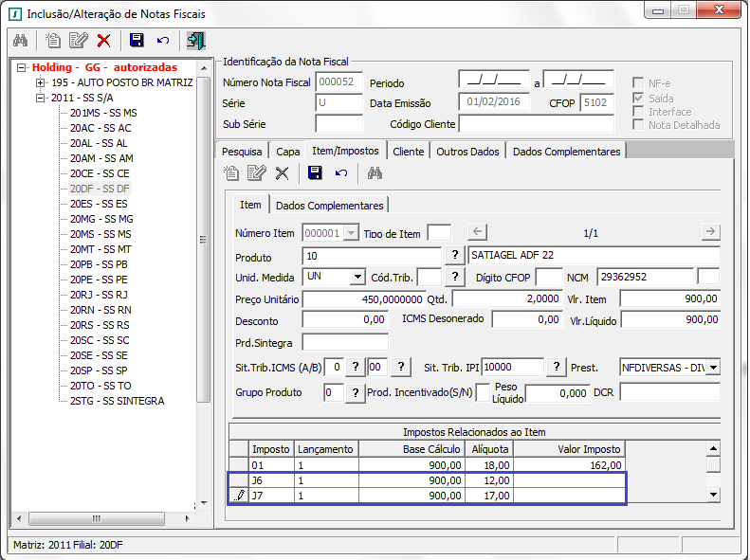Toggle the NF-e checkbox

pos(639,83)
